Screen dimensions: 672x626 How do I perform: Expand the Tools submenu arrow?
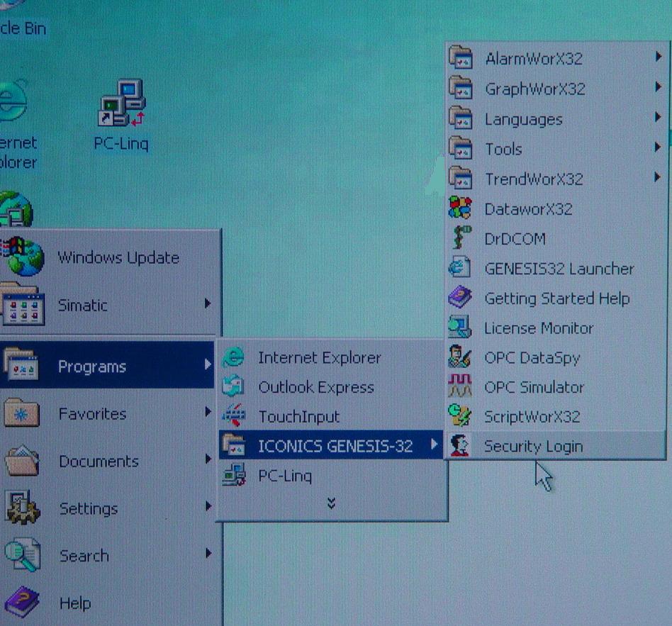659,147
